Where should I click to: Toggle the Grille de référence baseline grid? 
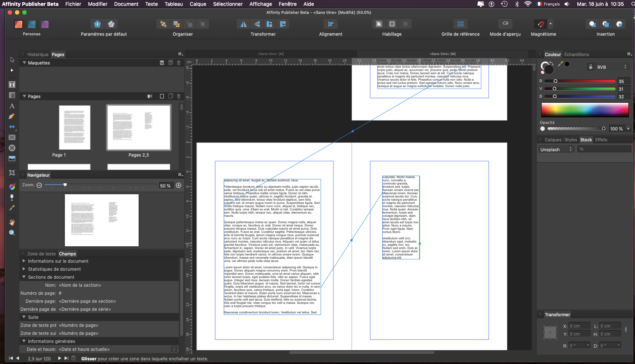(460, 24)
